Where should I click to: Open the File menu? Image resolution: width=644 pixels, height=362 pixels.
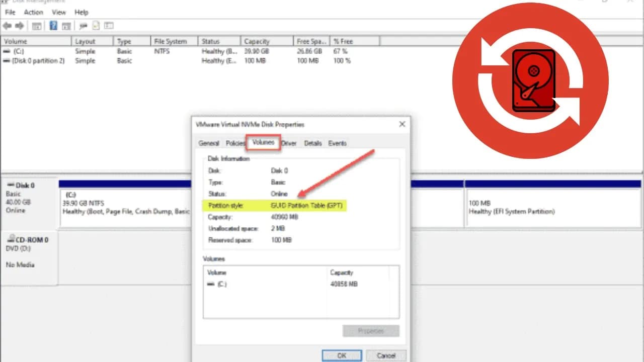[x=9, y=12]
